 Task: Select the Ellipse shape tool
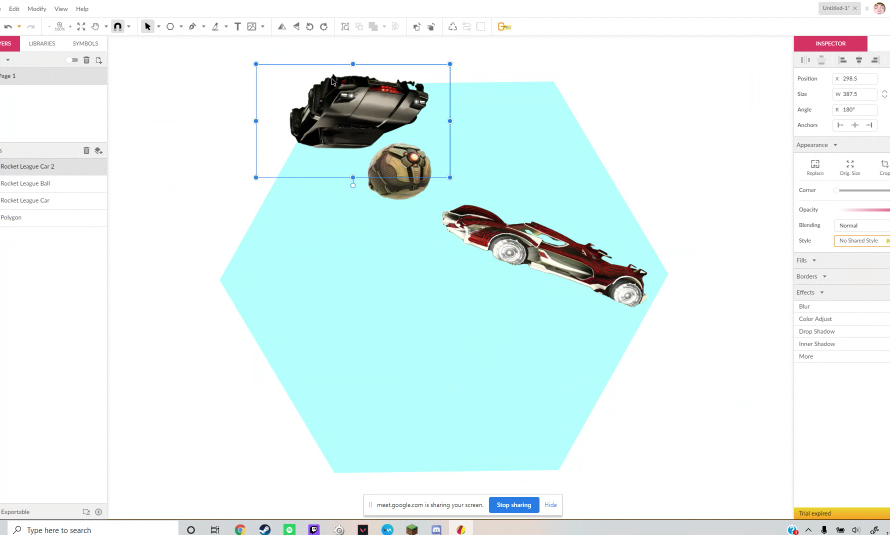(170, 27)
